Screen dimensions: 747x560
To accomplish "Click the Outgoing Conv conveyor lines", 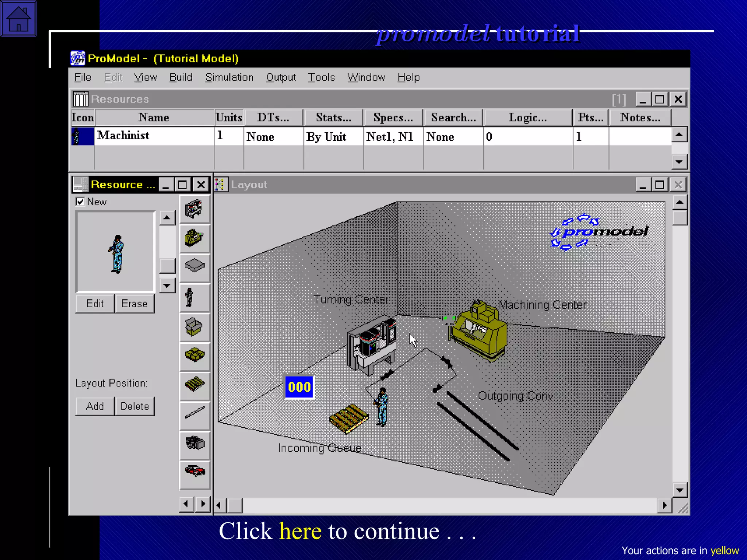I will (x=478, y=426).
